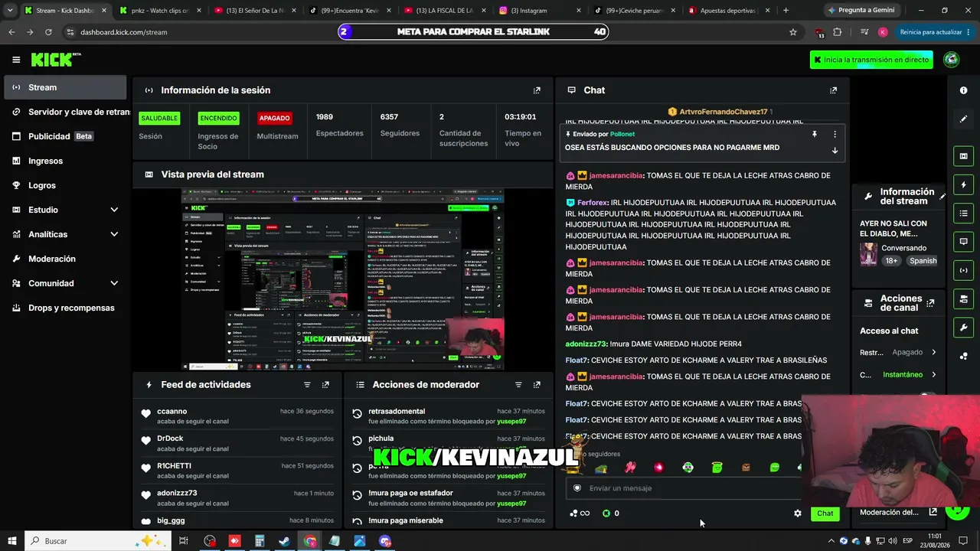
Task: Click the green Kicks balance icon
Action: (606, 514)
